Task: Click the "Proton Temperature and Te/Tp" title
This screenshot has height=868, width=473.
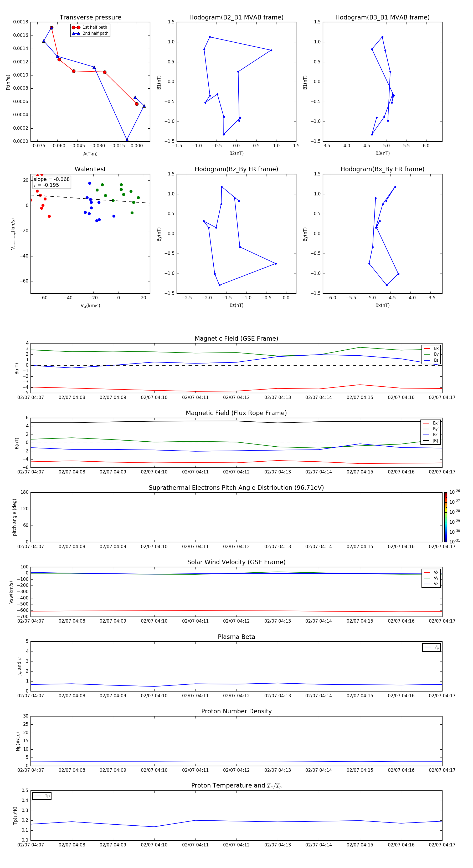Action: (x=236, y=786)
